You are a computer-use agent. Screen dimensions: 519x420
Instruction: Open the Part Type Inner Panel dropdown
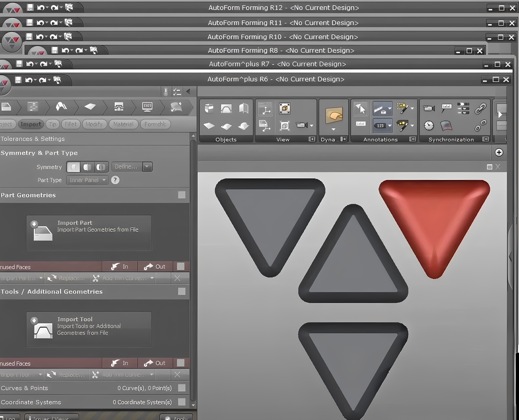coord(87,180)
